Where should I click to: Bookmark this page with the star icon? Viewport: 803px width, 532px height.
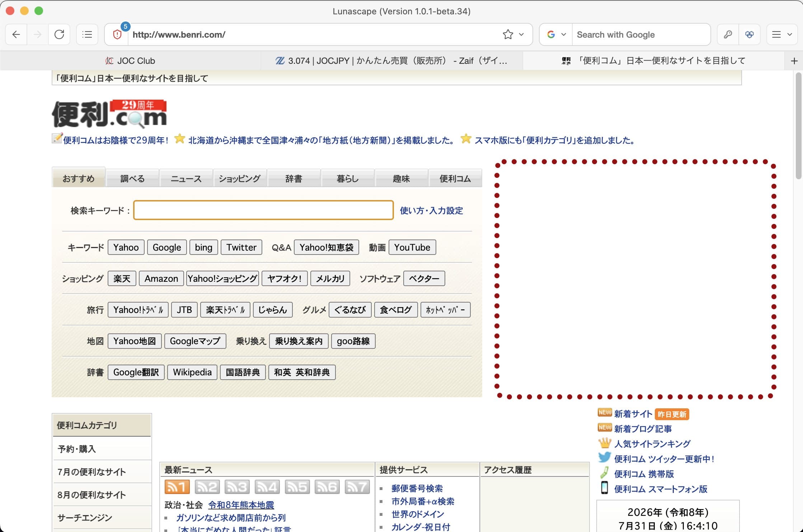pyautogui.click(x=508, y=34)
